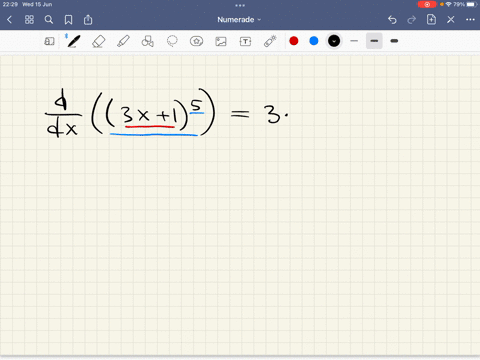Select the Highlighter tool
The image size is (480, 360).
point(123,41)
